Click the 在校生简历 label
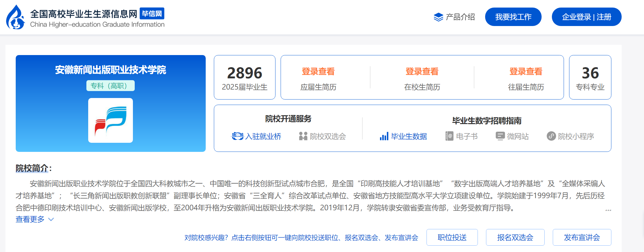The width and height of the screenshot is (644, 252). click(422, 87)
